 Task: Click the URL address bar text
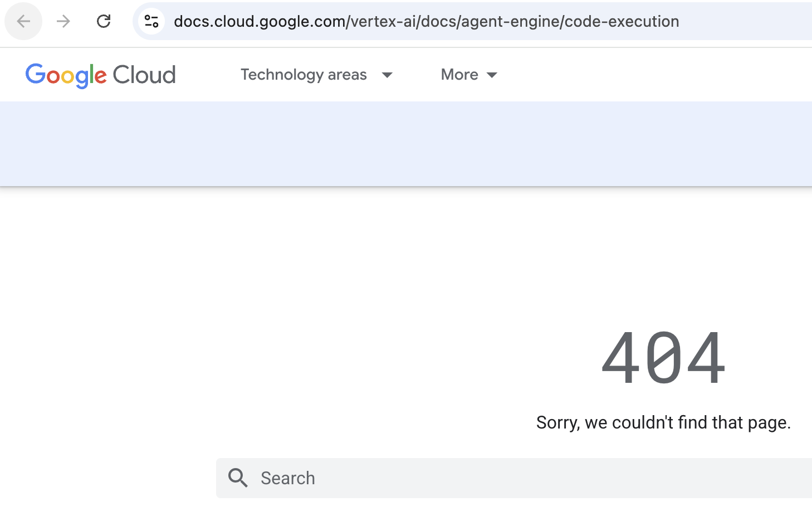[x=426, y=21]
